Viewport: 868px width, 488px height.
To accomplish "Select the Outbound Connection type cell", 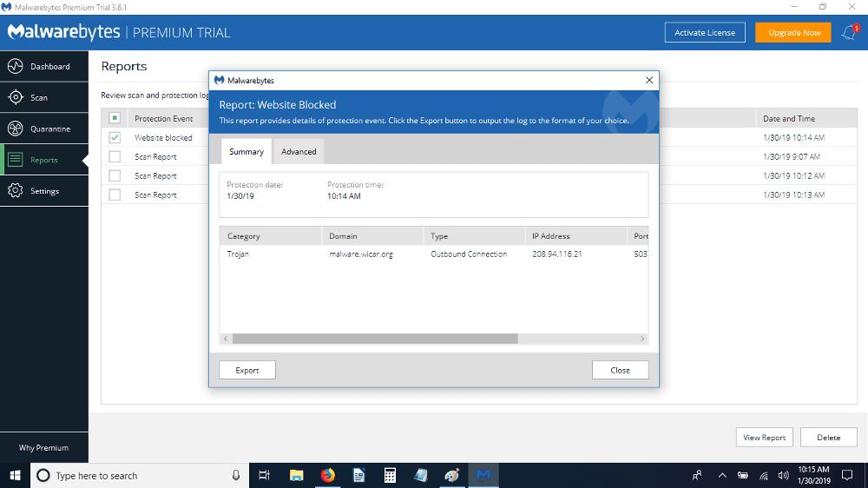I will pos(469,254).
